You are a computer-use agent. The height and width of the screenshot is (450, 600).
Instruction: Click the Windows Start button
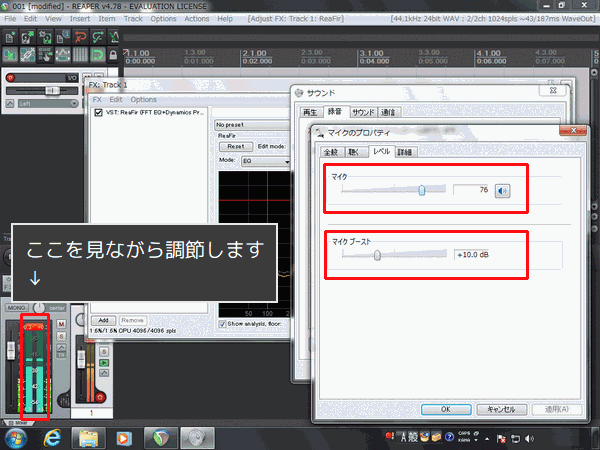[x=16, y=437]
